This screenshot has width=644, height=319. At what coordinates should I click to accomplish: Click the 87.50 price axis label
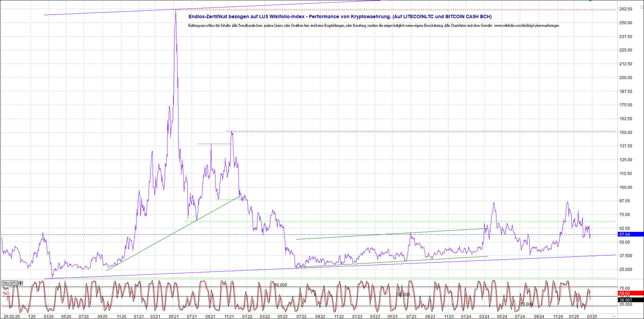(x=625, y=201)
